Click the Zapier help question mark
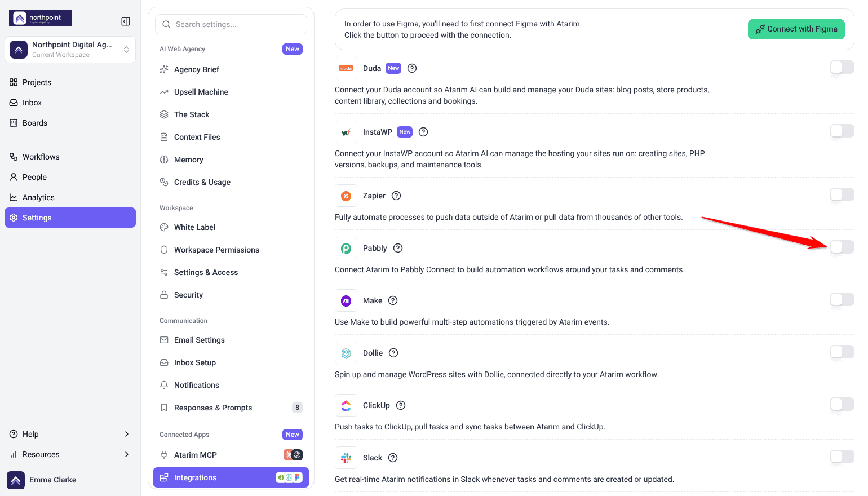Viewport: 868px width, 496px height. (x=396, y=196)
